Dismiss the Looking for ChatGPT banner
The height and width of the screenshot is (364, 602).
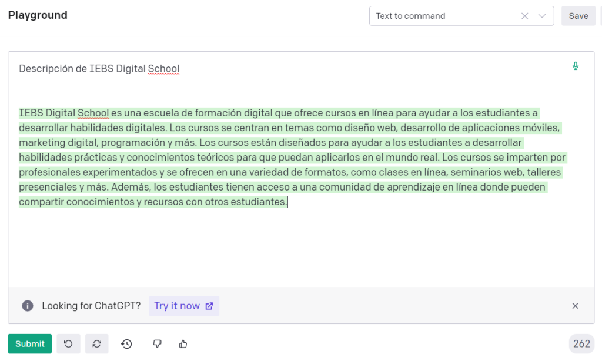[575, 306]
